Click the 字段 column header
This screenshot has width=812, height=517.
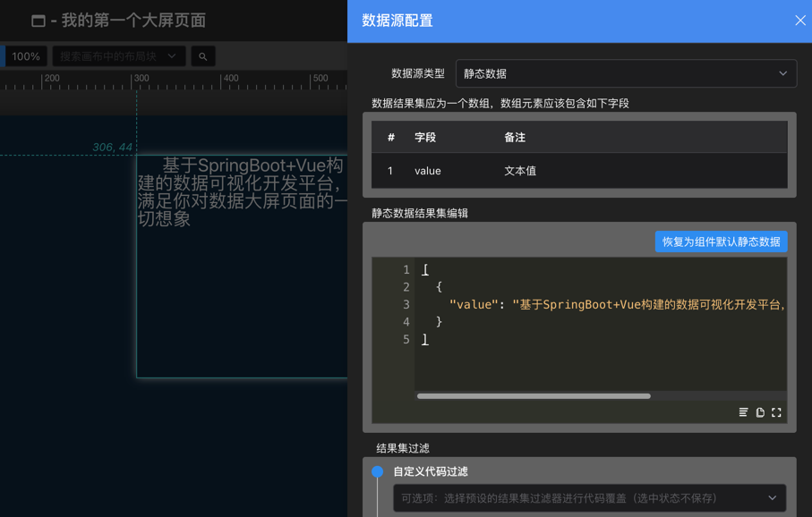tap(425, 137)
